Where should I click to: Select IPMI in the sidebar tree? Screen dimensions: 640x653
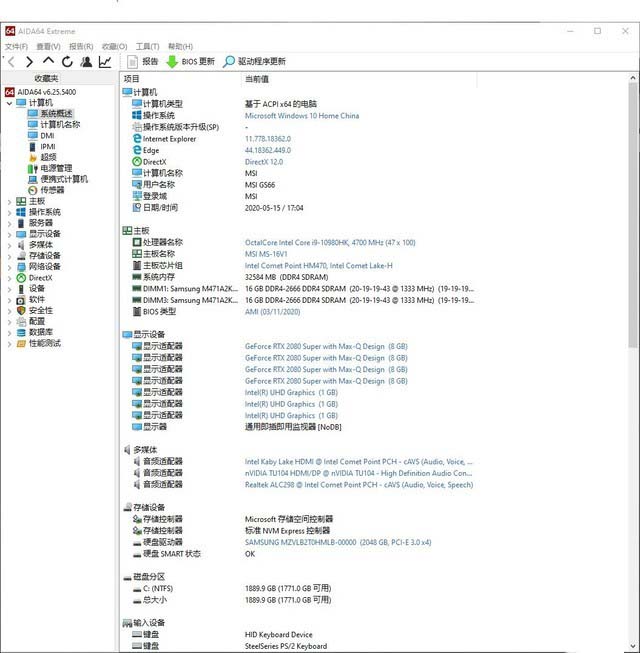point(47,146)
